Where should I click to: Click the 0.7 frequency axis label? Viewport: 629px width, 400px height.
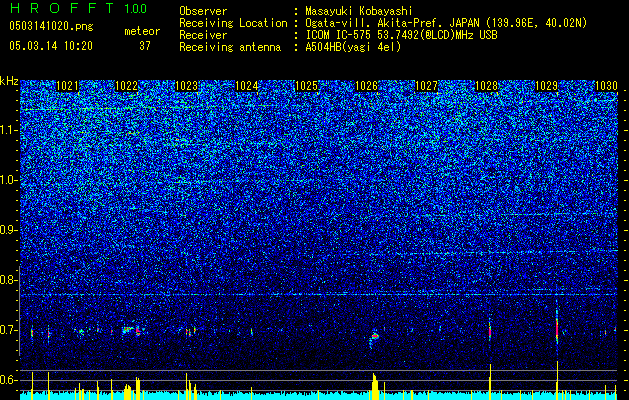pyautogui.click(x=9, y=330)
